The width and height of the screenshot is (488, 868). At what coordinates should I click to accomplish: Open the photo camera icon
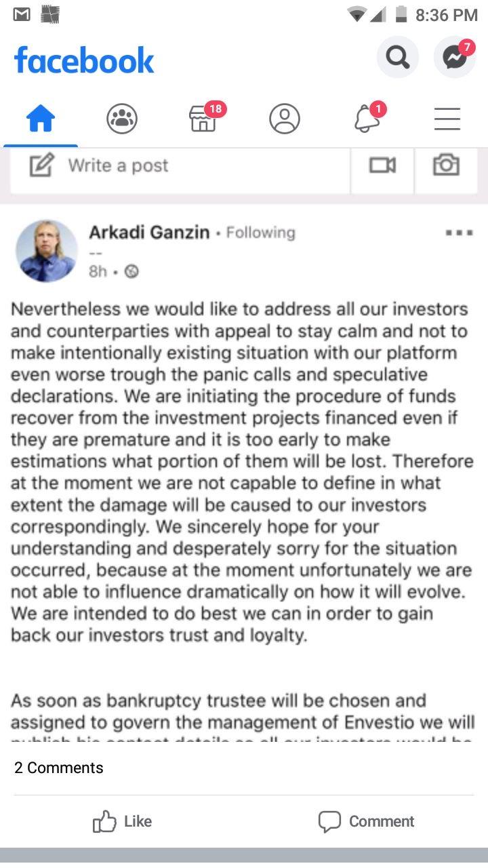click(446, 165)
